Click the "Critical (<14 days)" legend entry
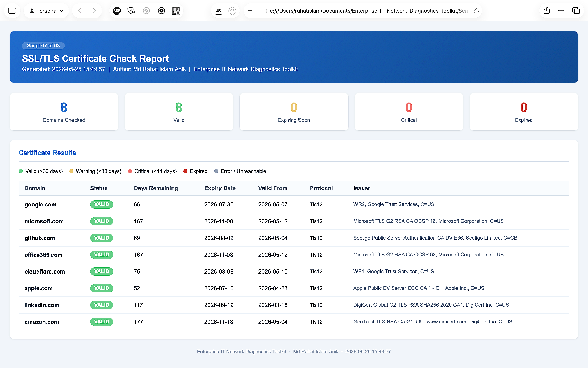 pyautogui.click(x=152, y=171)
